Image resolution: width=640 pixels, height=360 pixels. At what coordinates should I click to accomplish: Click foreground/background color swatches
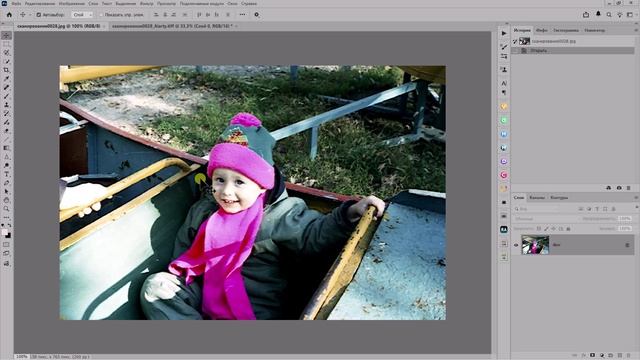pos(6,233)
